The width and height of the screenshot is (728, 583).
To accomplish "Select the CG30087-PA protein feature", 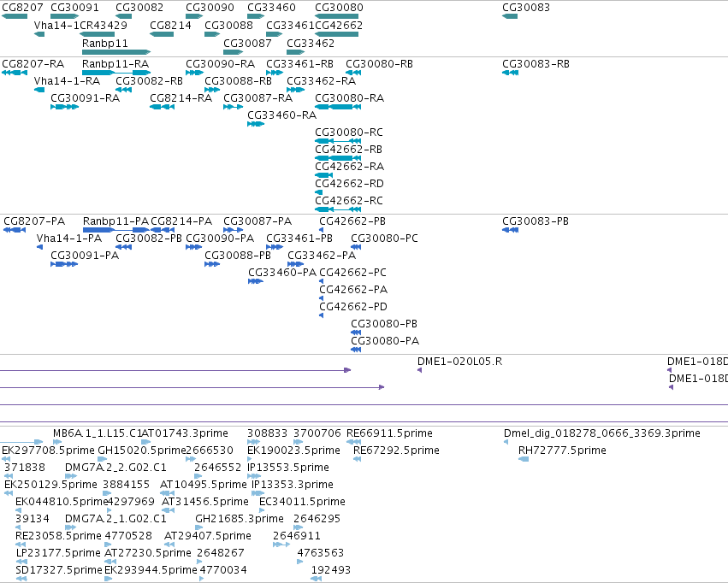I will pyautogui.click(x=233, y=230).
